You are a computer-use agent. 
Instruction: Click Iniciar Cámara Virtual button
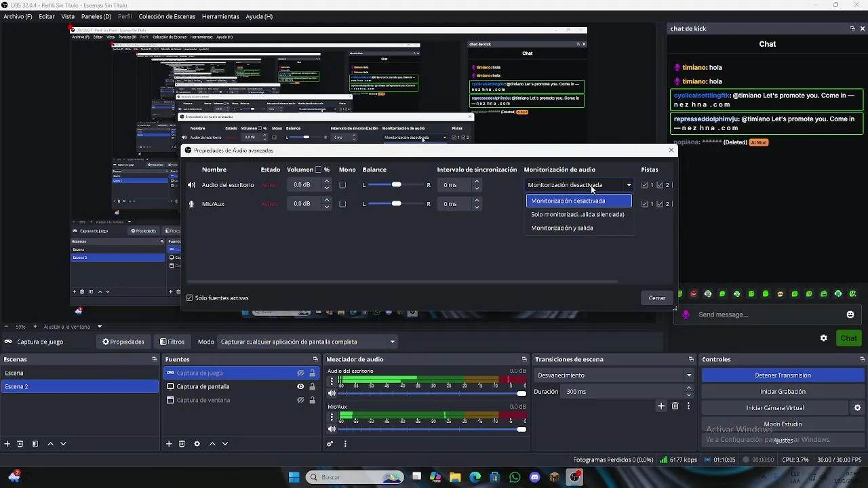coord(775,408)
